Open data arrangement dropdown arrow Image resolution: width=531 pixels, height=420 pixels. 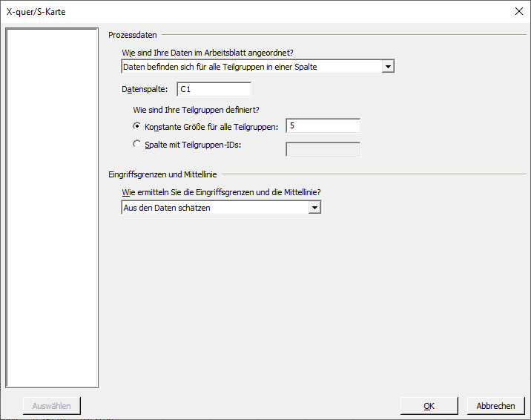[x=388, y=67]
